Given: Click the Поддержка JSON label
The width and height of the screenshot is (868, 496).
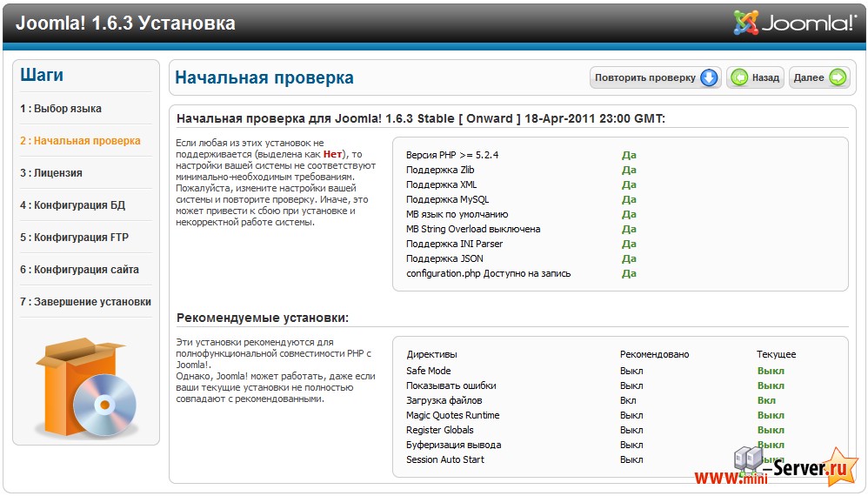Looking at the screenshot, I should coord(444,258).
